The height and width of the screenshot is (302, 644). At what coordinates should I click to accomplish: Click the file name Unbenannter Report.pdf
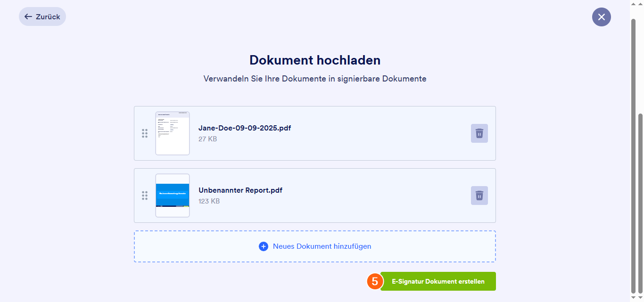(240, 190)
